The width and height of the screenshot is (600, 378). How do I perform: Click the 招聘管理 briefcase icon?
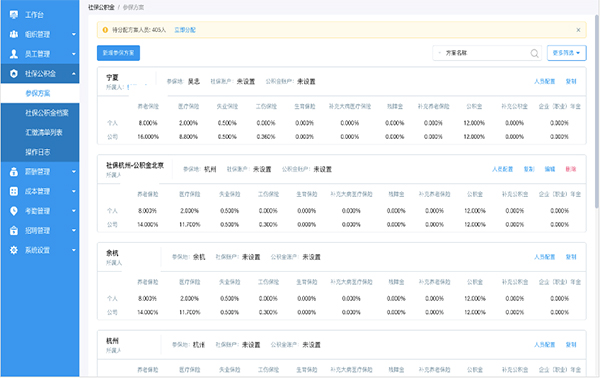click(x=14, y=231)
